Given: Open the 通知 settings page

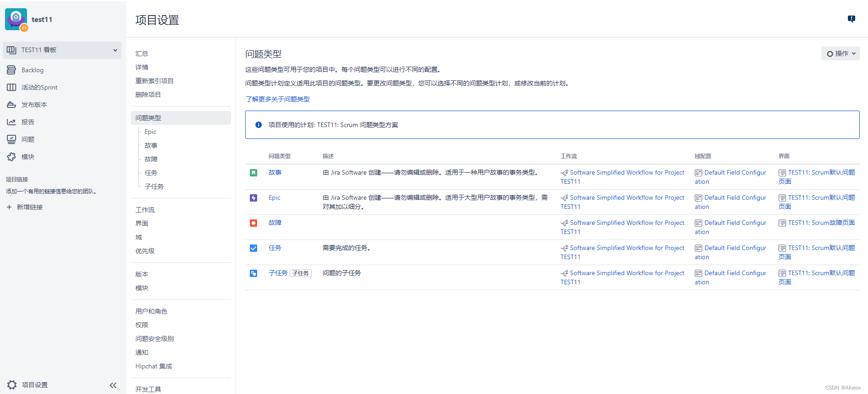Looking at the screenshot, I should click(x=142, y=352).
